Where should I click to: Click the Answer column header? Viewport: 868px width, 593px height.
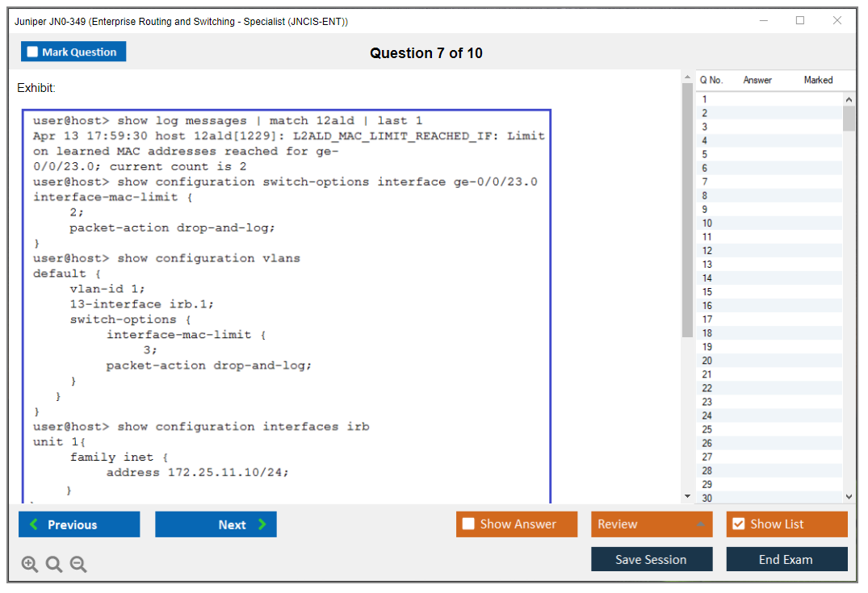[x=757, y=80]
